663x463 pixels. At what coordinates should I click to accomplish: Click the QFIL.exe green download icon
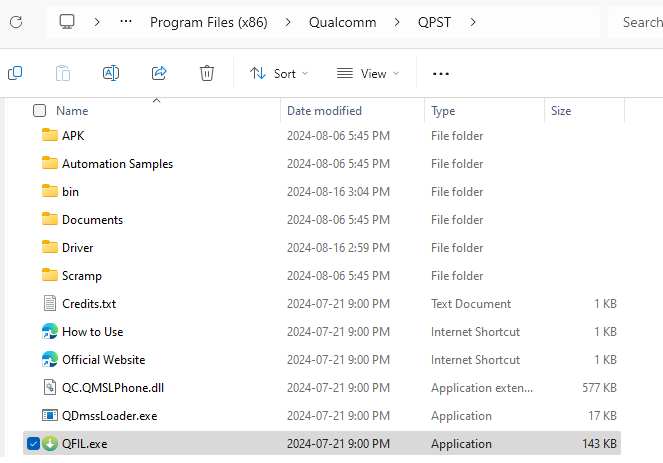[x=50, y=443]
